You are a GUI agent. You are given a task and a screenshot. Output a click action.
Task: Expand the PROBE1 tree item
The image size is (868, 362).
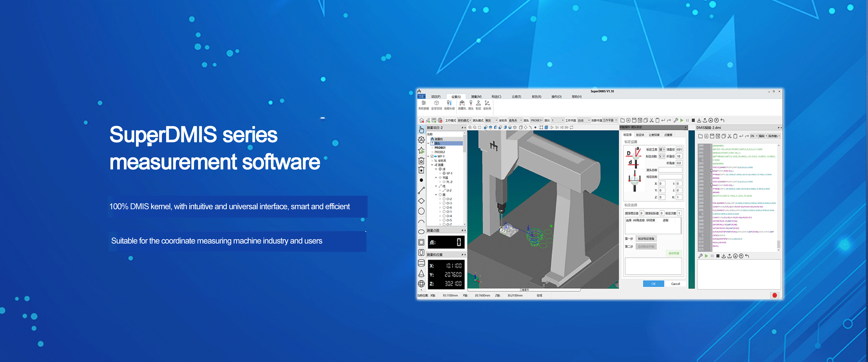point(432,148)
